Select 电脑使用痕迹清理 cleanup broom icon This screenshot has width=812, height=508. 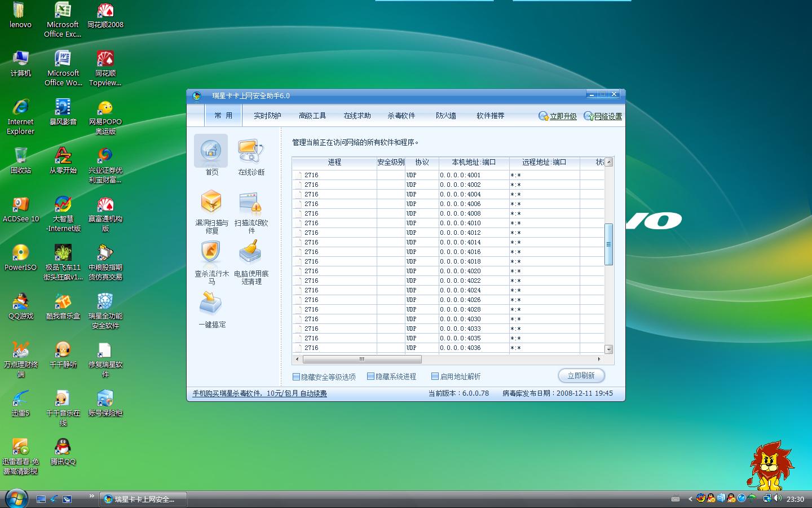tap(251, 253)
